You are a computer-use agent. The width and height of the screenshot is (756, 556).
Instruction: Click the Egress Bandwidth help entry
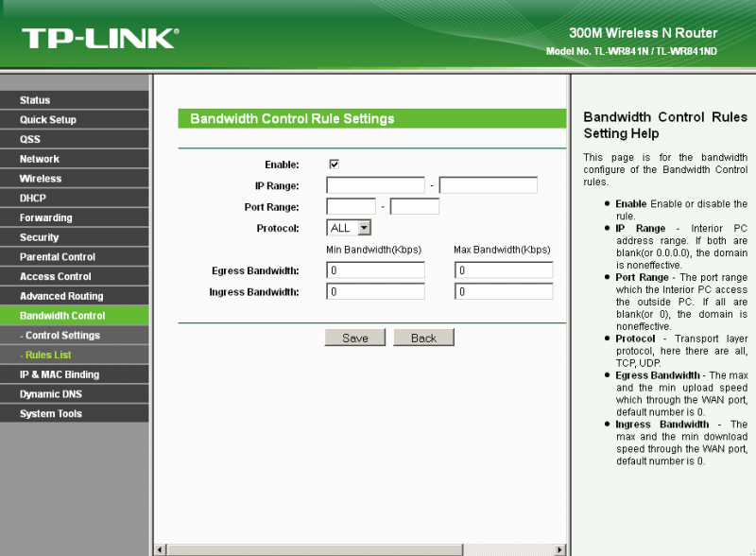pyautogui.click(x=681, y=393)
